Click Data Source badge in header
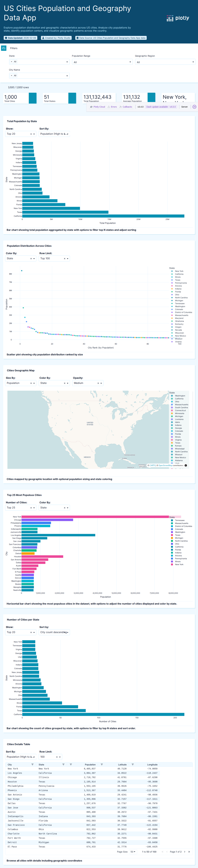The image size is (198, 868). (x=111, y=38)
